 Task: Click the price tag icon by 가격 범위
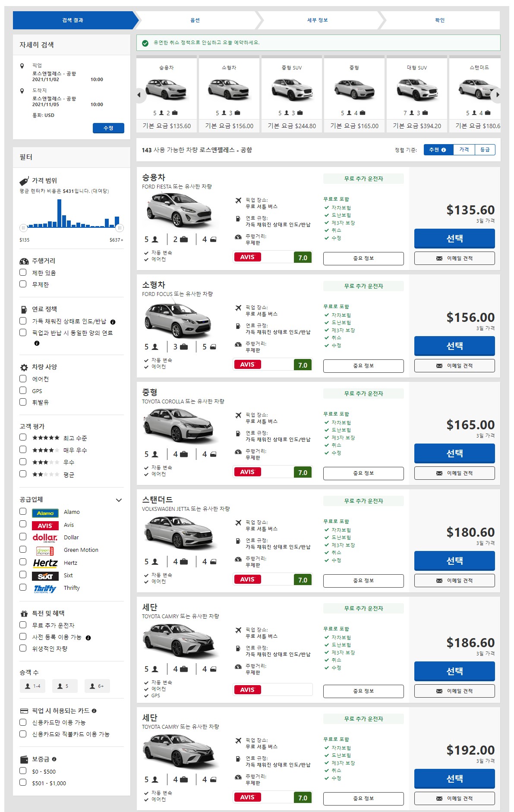tap(24, 181)
